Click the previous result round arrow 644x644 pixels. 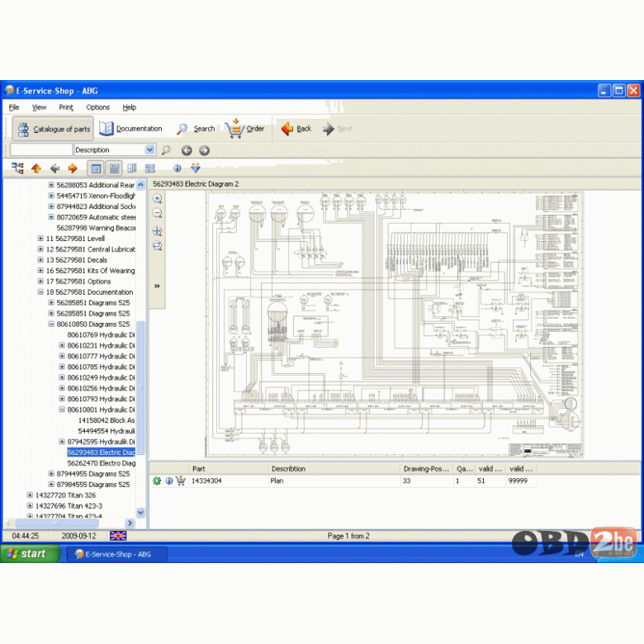click(x=187, y=150)
